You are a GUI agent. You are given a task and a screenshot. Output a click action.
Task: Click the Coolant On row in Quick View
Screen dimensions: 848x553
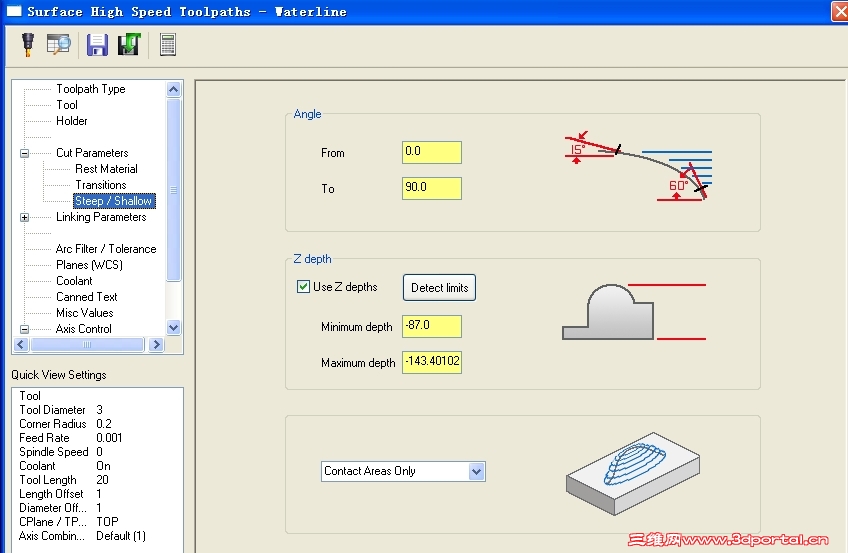click(65, 466)
